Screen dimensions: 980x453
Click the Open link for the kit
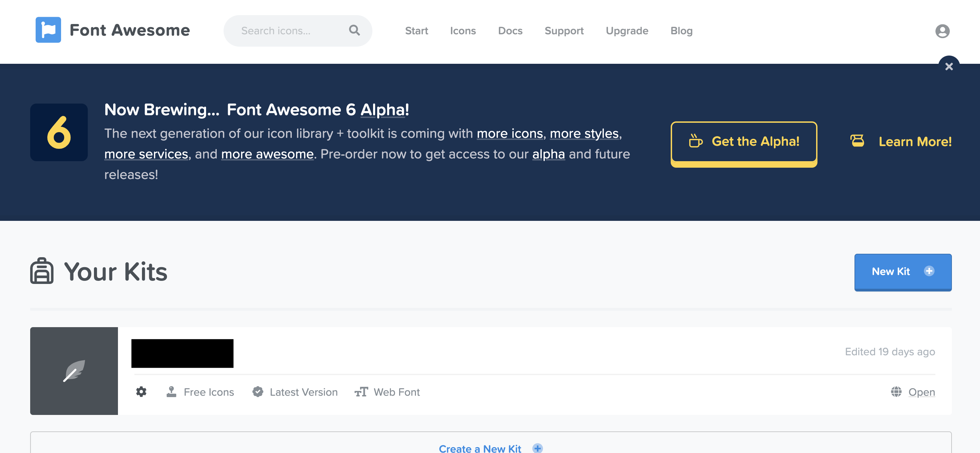pos(921,392)
